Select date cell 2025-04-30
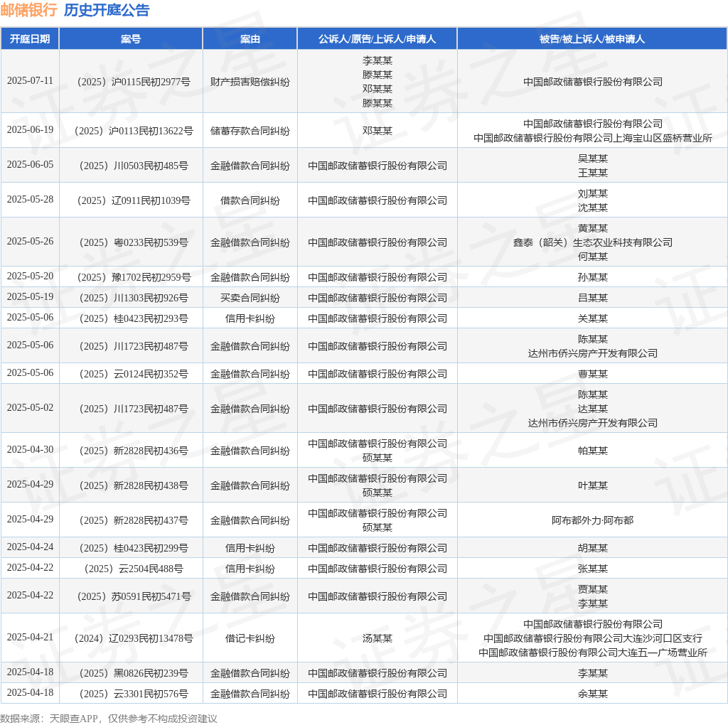 tap(30, 449)
